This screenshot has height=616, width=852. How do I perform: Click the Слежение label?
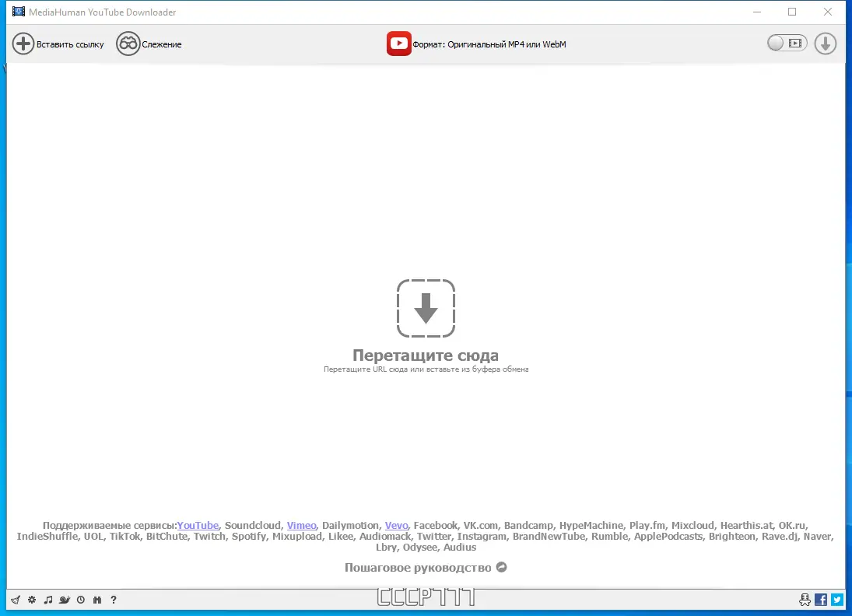(x=162, y=44)
